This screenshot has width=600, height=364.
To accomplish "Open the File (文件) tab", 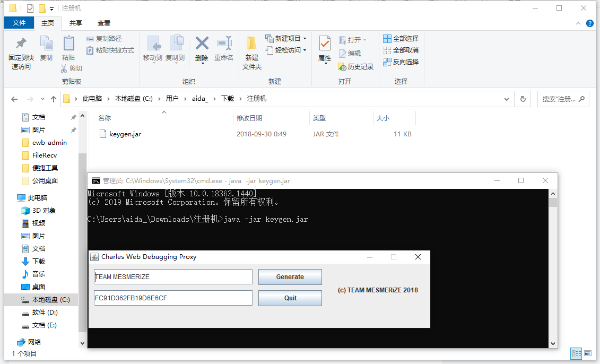I will 19,23.
